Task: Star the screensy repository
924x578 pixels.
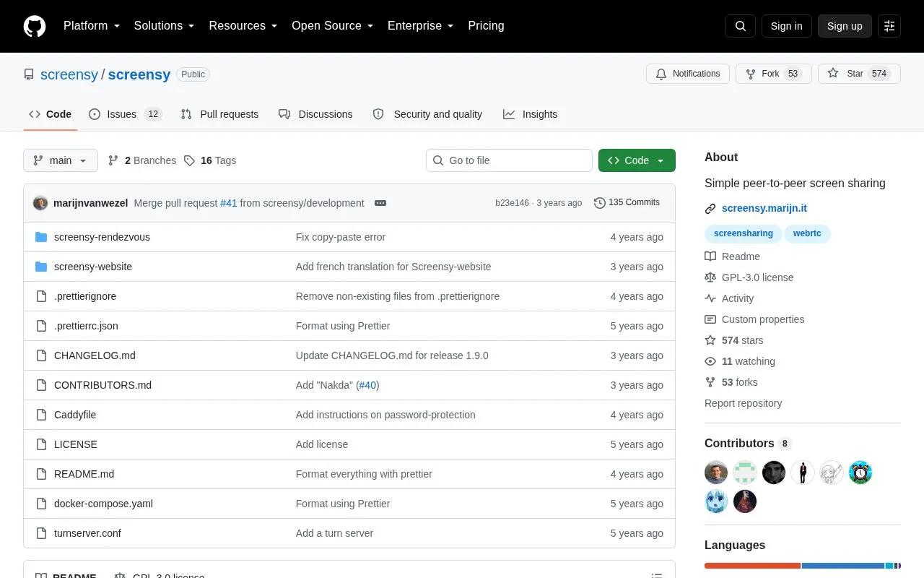Action: 859,74
